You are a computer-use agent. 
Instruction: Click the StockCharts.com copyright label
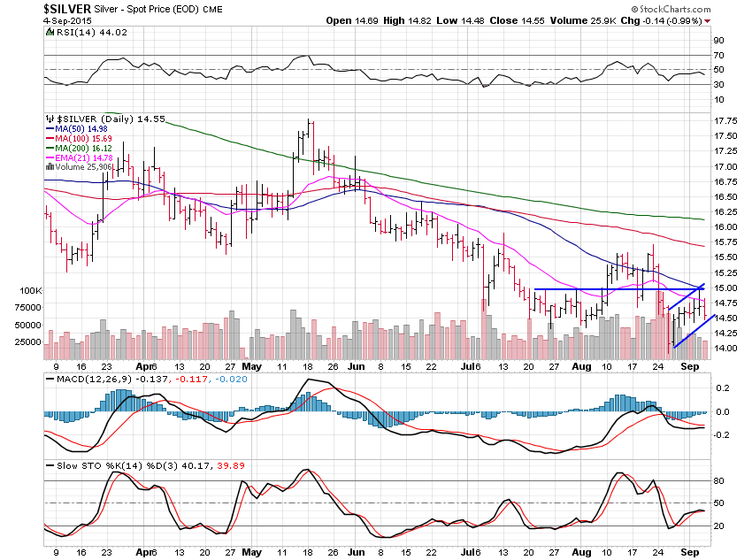(671, 9)
